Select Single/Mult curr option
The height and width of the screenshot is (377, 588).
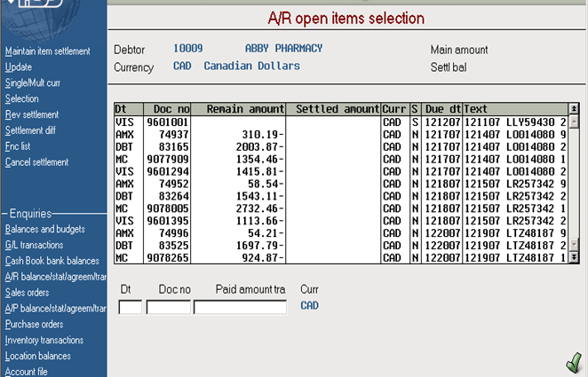[x=33, y=82]
